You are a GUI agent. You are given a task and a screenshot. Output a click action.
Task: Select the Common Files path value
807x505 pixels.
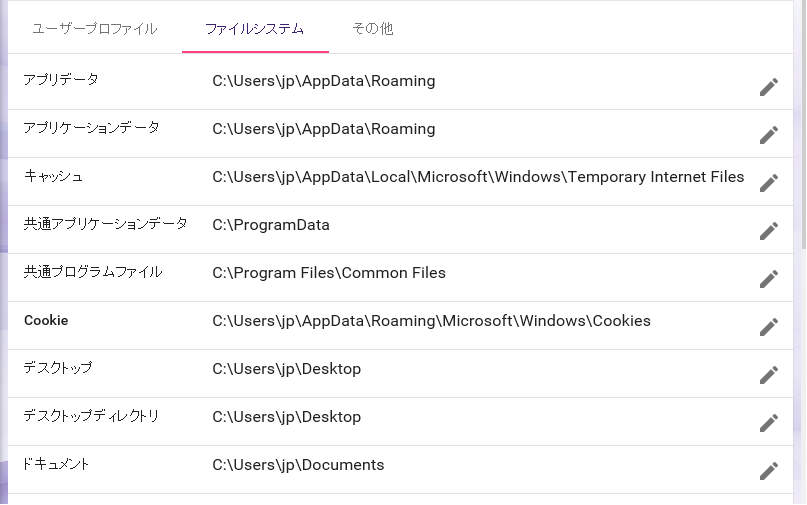[x=329, y=273]
